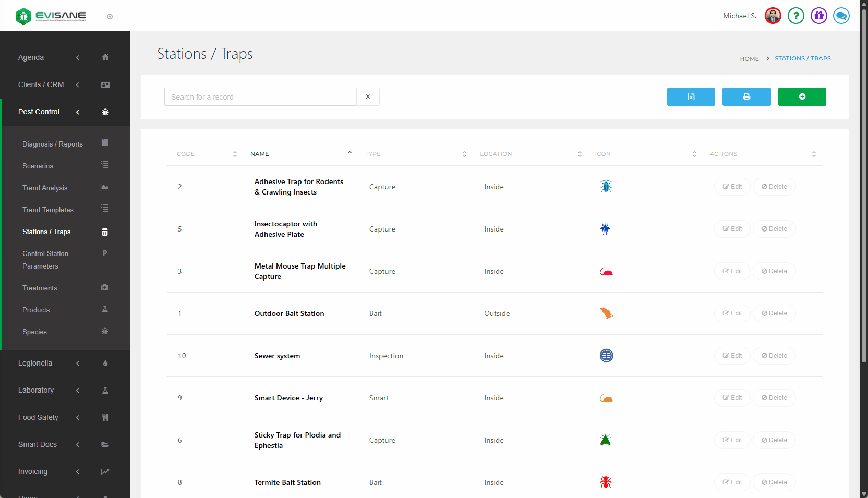Sort table by ICON column
Image resolution: width=868 pixels, height=498 pixels.
pos(645,154)
